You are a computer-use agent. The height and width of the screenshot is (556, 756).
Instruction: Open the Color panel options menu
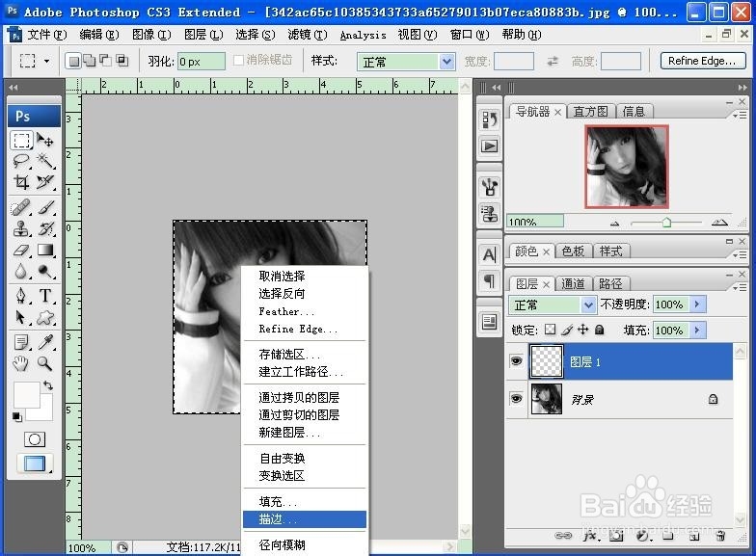point(740,254)
